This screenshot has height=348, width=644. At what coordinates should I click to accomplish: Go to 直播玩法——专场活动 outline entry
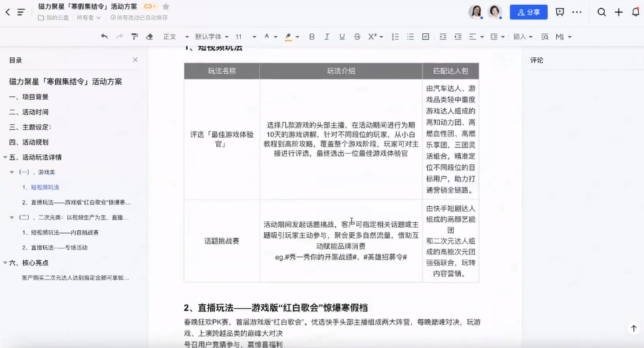tap(55, 248)
